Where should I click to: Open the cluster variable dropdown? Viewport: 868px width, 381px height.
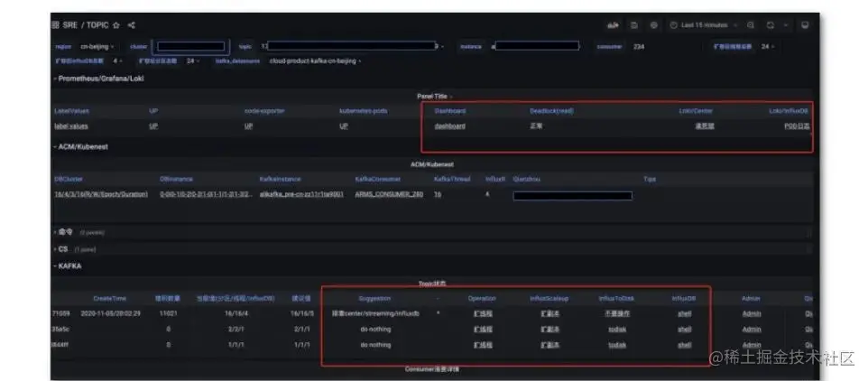191,47
